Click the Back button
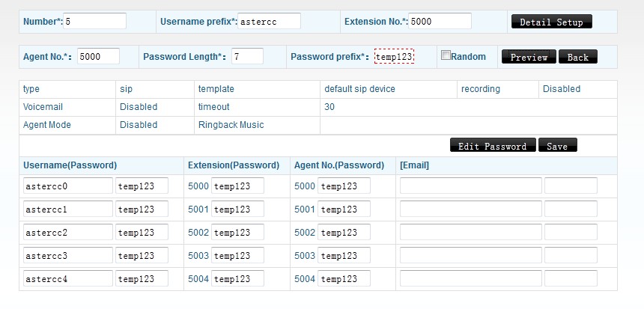The width and height of the screenshot is (644, 309). click(577, 57)
